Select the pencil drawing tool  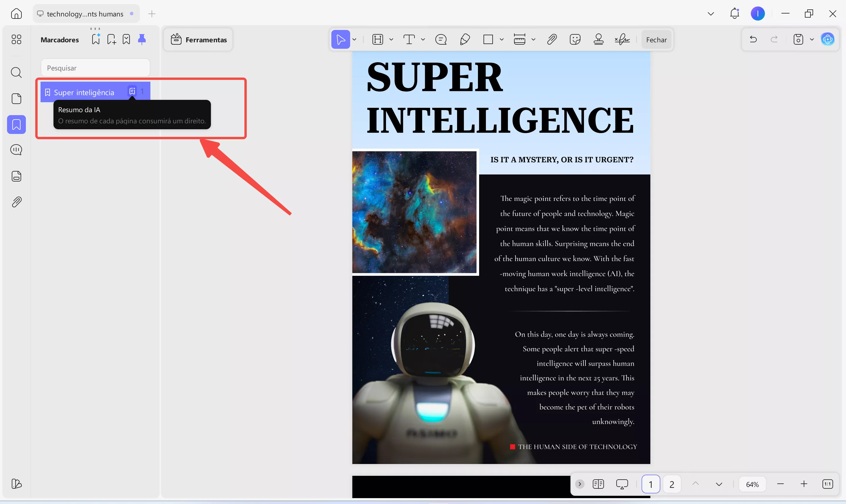(x=465, y=40)
